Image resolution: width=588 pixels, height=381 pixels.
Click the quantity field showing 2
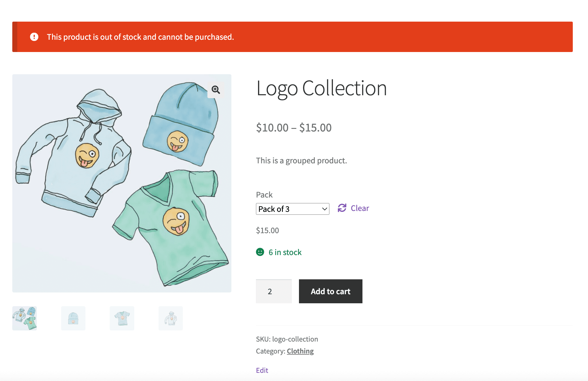click(x=274, y=291)
